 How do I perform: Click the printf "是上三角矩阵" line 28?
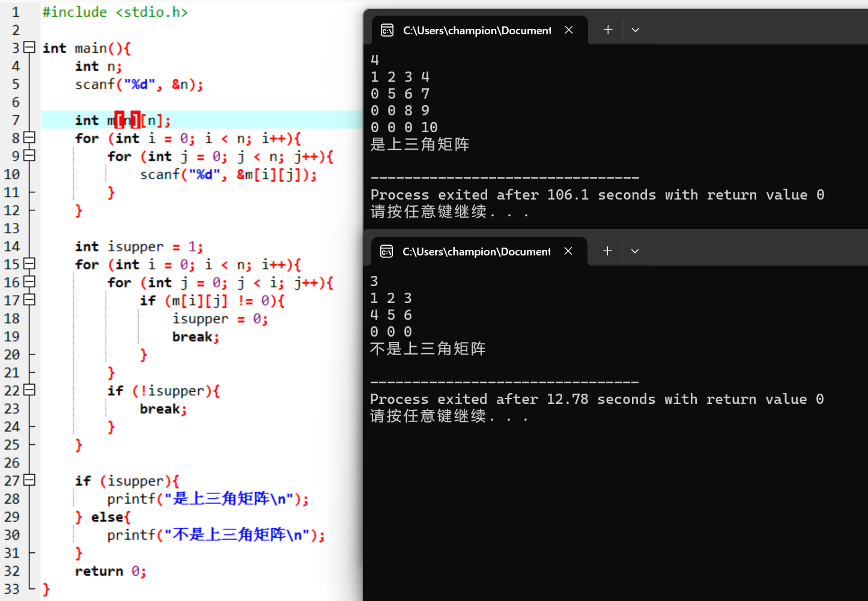click(x=208, y=499)
